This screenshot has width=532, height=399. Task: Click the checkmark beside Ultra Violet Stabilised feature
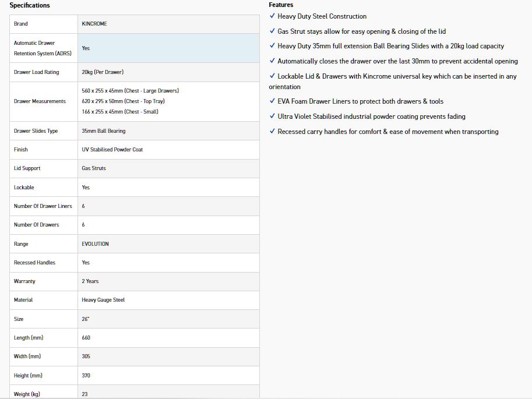[272, 116]
